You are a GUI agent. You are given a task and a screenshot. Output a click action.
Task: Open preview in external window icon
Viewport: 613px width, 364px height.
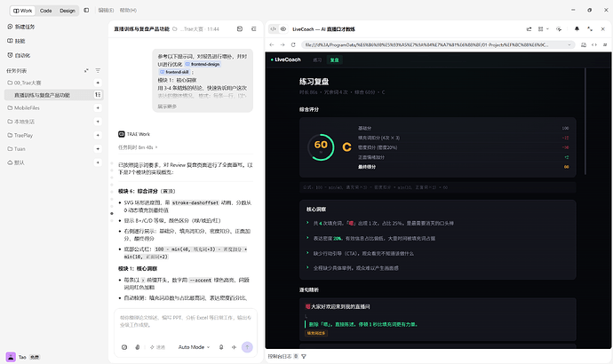click(x=529, y=29)
